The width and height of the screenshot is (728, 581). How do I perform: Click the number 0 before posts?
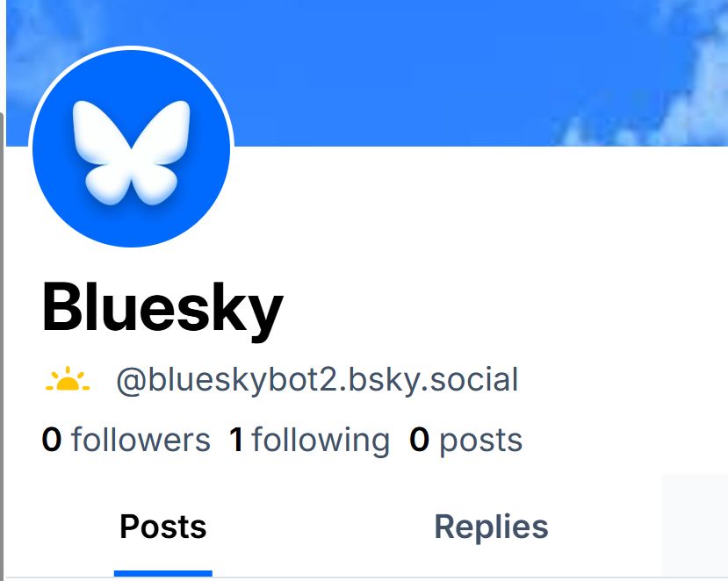[419, 440]
